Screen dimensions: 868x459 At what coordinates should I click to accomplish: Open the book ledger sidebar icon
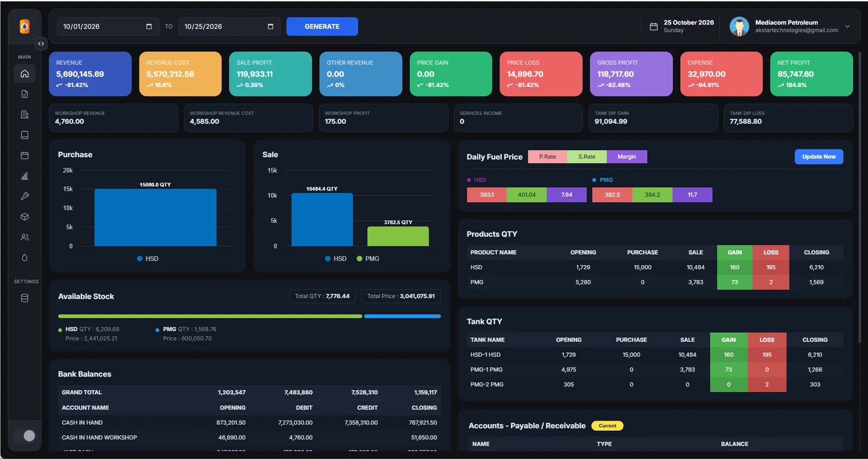(x=24, y=135)
